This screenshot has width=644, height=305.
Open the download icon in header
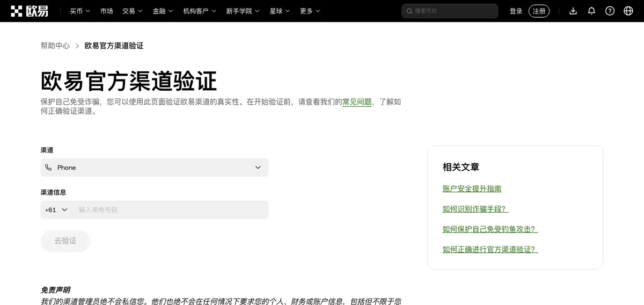click(573, 11)
